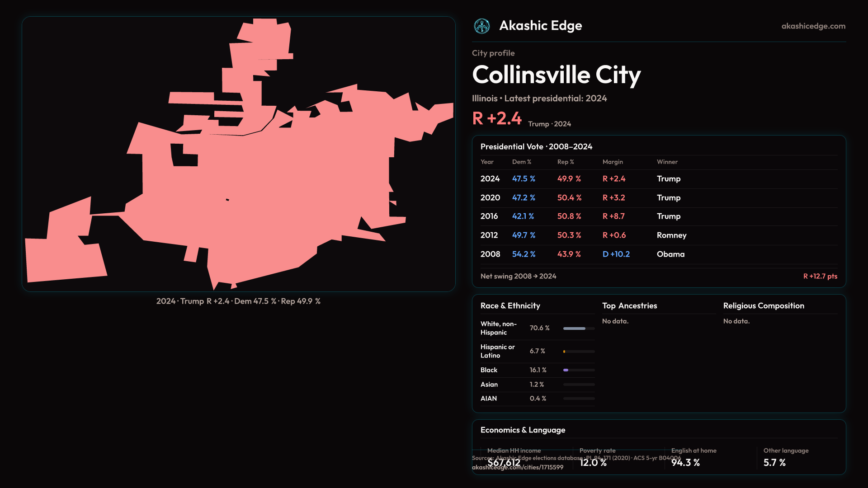Click the Margin column header
The width and height of the screenshot is (868, 488).
(613, 162)
